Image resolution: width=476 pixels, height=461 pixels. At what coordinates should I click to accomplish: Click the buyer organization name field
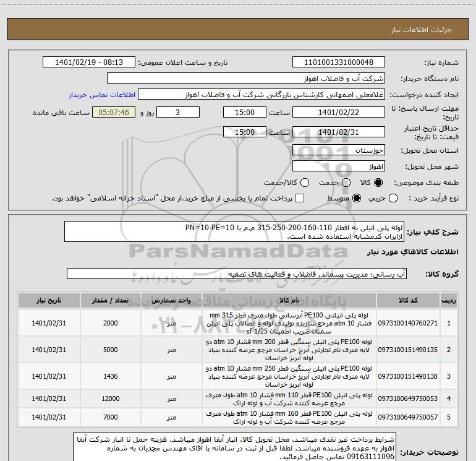coord(246,79)
